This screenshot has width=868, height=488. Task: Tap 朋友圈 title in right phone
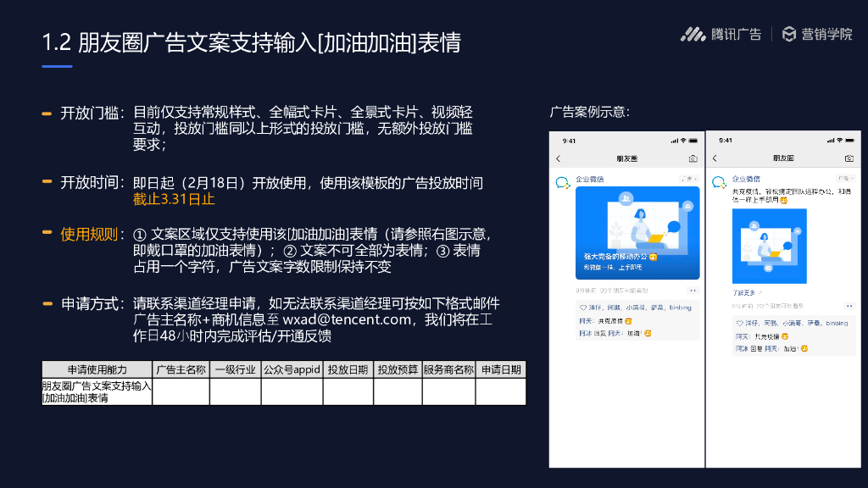[783, 158]
